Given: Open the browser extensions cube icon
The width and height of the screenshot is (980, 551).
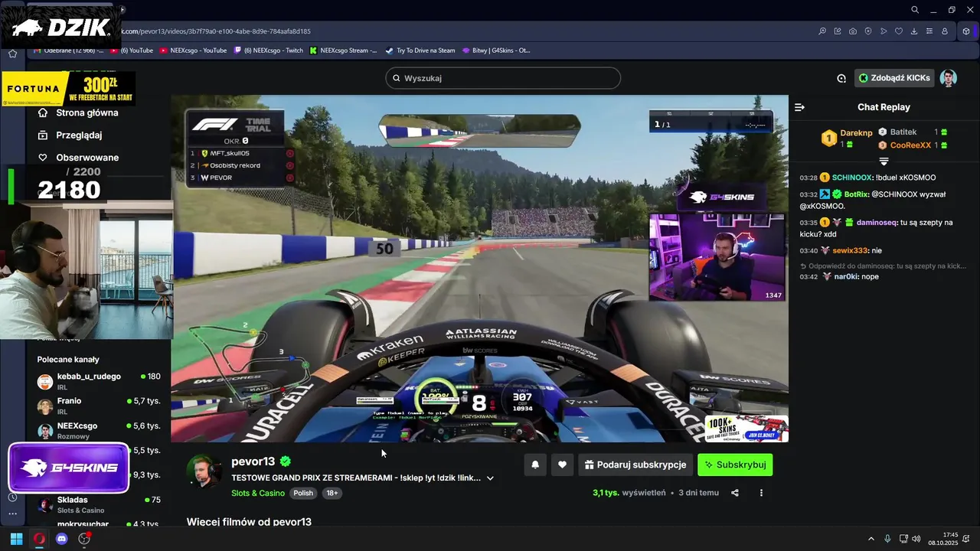Looking at the screenshot, I should (x=966, y=31).
